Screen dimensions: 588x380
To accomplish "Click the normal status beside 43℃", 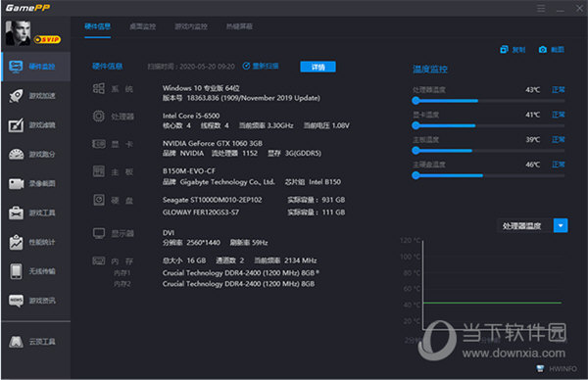I will point(558,89).
